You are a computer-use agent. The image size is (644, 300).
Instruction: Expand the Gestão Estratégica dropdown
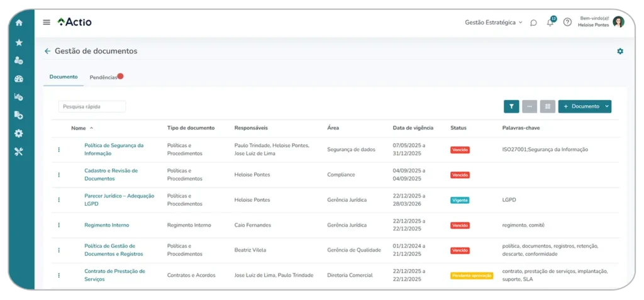pos(493,22)
